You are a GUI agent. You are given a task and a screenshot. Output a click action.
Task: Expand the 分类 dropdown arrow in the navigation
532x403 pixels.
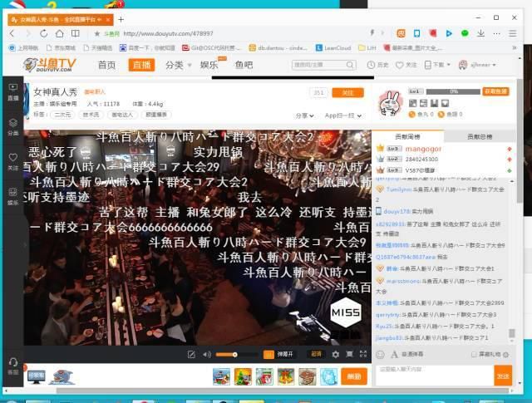[x=190, y=65]
